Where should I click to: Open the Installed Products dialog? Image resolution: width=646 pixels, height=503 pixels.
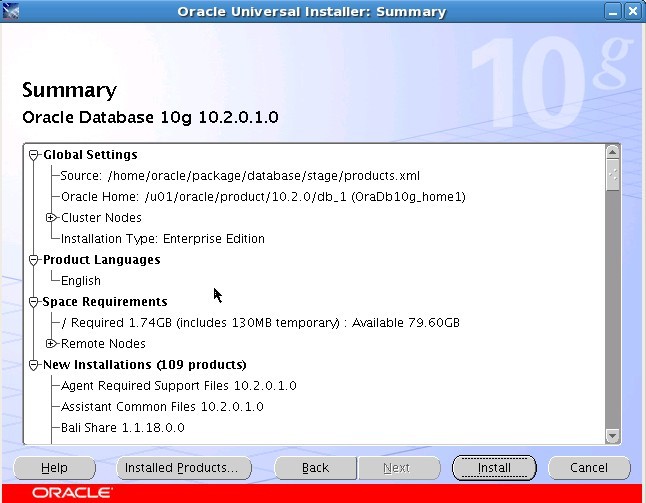coord(184,468)
